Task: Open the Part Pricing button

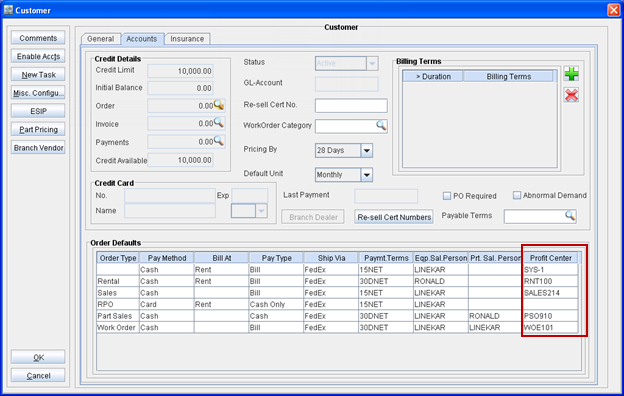Action: click(38, 130)
